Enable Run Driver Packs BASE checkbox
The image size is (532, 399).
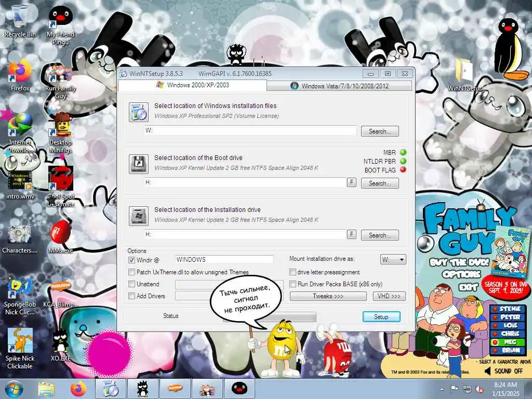[x=292, y=284]
